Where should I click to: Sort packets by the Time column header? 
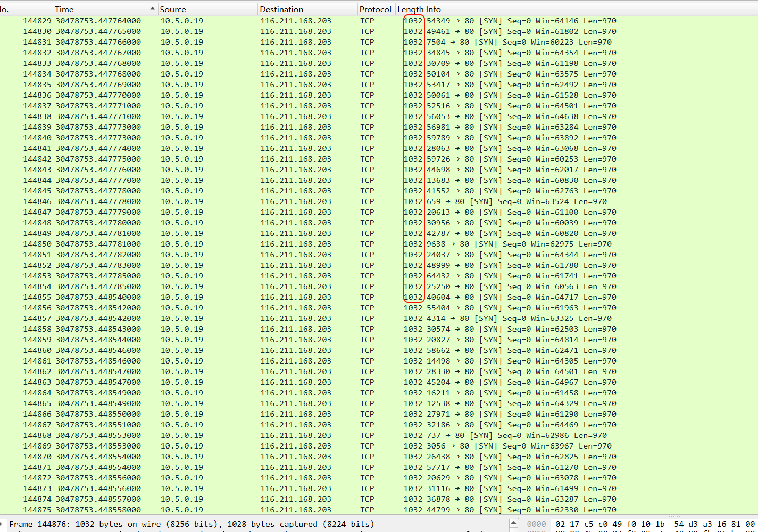click(x=105, y=9)
